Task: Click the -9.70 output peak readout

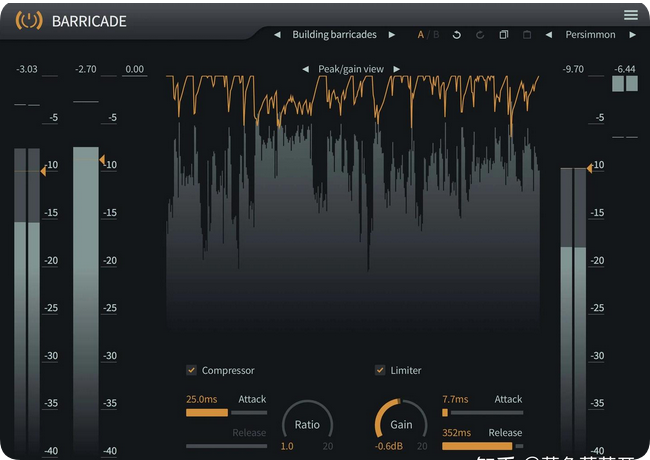Action: pos(573,69)
